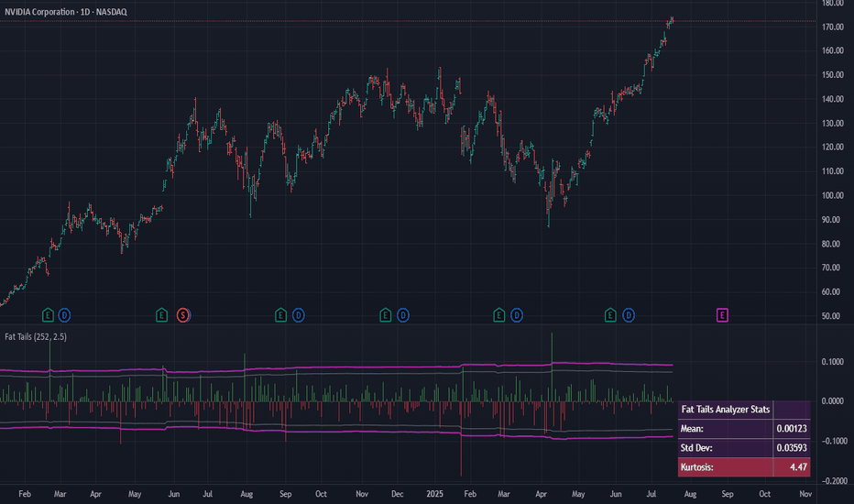The image size is (854, 504).
Task: Open the earnings E marker in November 2024
Action: click(x=385, y=315)
